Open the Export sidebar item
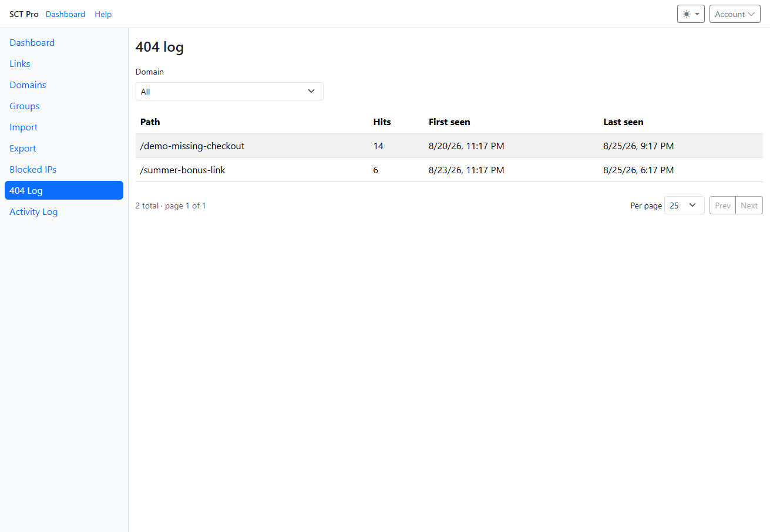The image size is (770, 532). click(64, 148)
